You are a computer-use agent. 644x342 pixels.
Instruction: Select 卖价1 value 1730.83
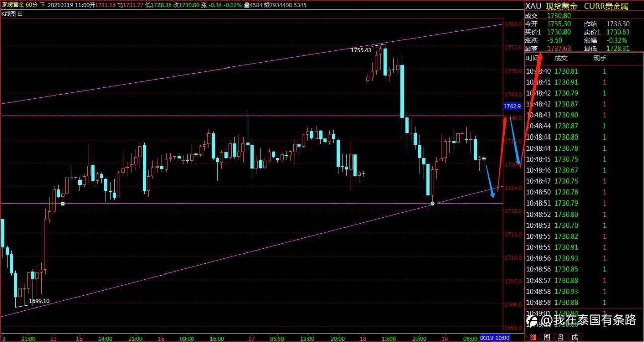pyautogui.click(x=618, y=32)
